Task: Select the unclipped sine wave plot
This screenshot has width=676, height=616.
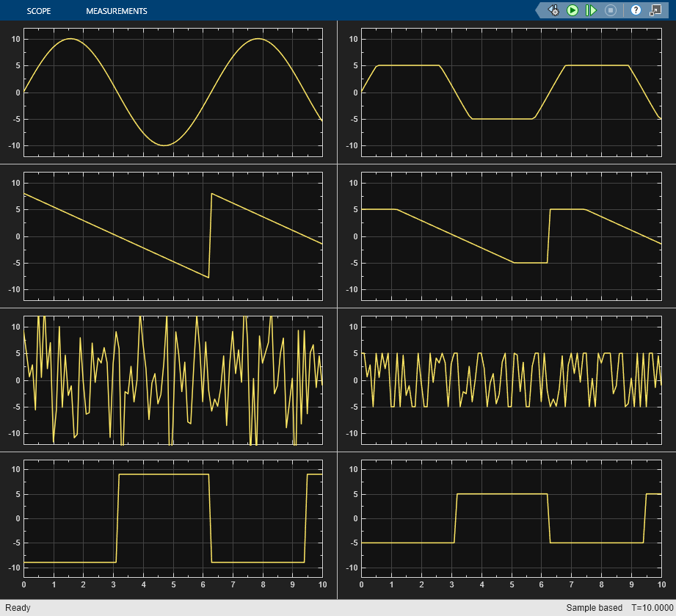Action: pyautogui.click(x=173, y=93)
